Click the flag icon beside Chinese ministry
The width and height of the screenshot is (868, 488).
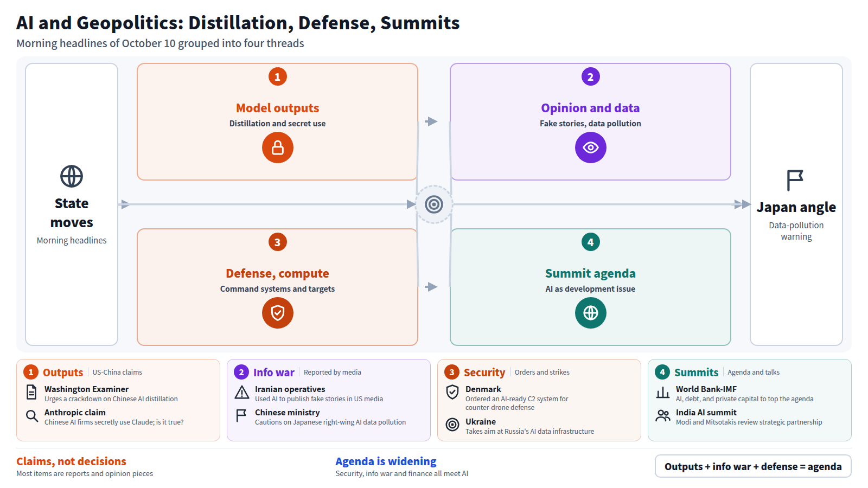241,415
